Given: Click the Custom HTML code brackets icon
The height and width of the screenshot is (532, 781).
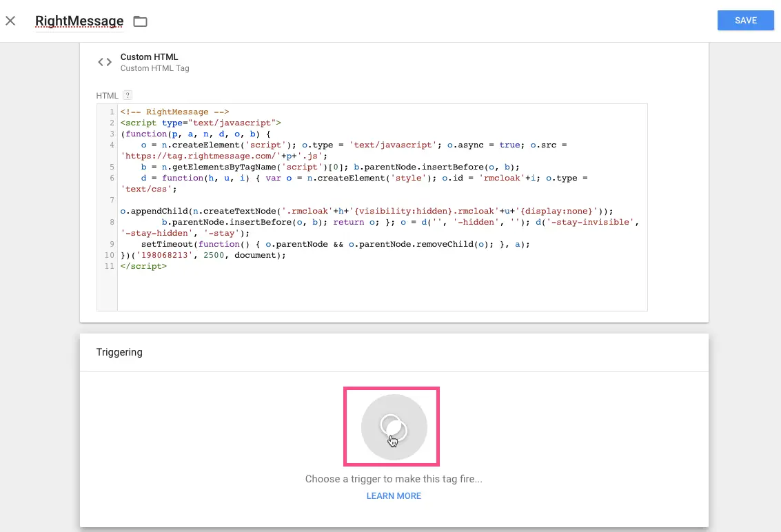Looking at the screenshot, I should pos(105,62).
